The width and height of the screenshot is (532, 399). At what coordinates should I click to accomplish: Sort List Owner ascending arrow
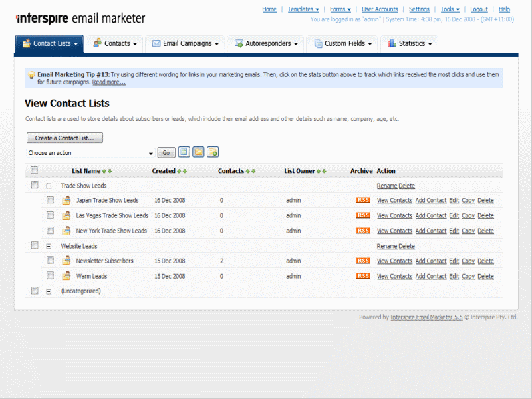tap(319, 172)
